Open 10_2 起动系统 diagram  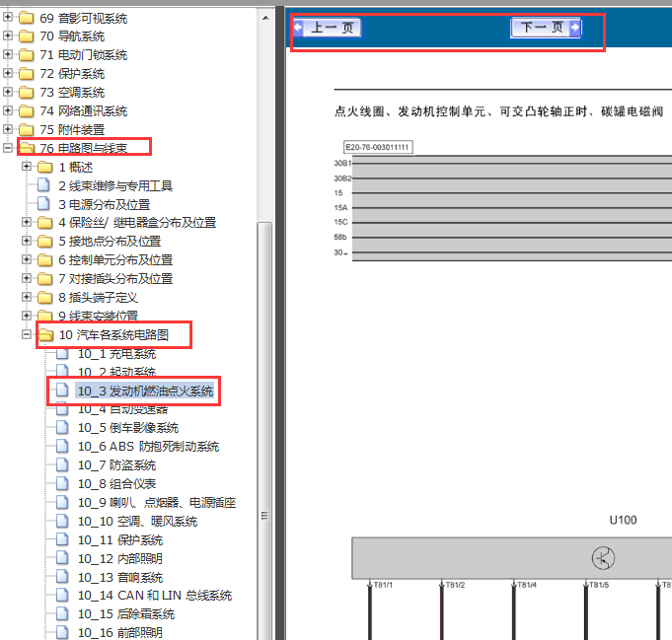116,371
